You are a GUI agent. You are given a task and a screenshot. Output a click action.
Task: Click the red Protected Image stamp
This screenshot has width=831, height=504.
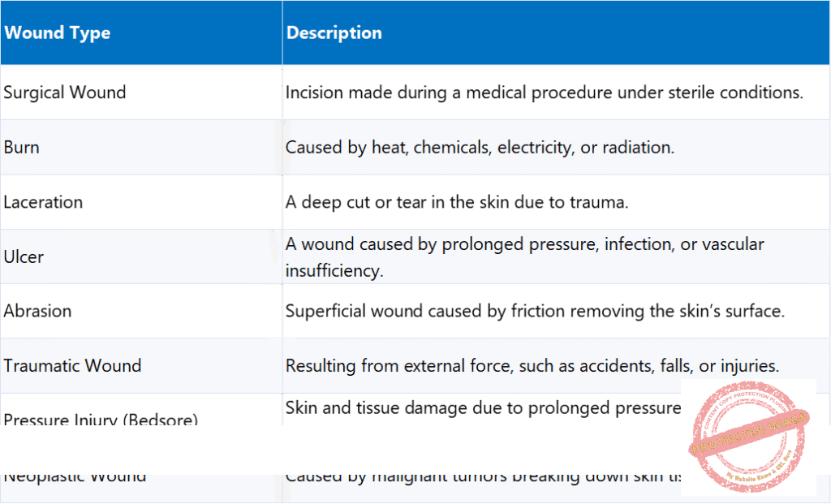click(x=747, y=436)
